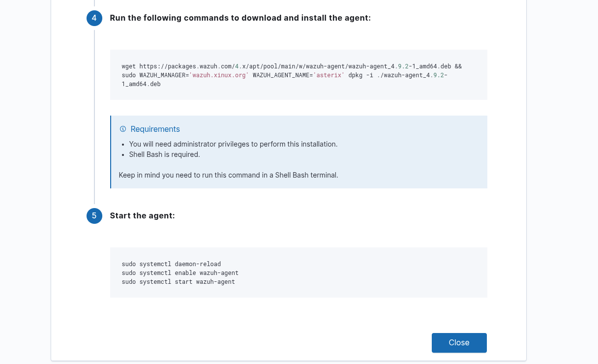Click the 'systemctl daemon-reload' command line
Viewport: 598px width, 364px height.
(x=171, y=264)
